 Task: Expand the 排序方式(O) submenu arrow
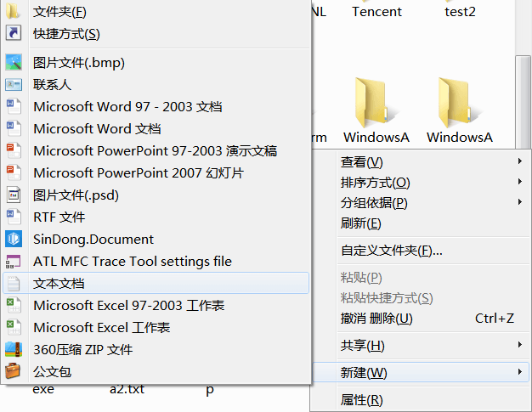pos(519,182)
